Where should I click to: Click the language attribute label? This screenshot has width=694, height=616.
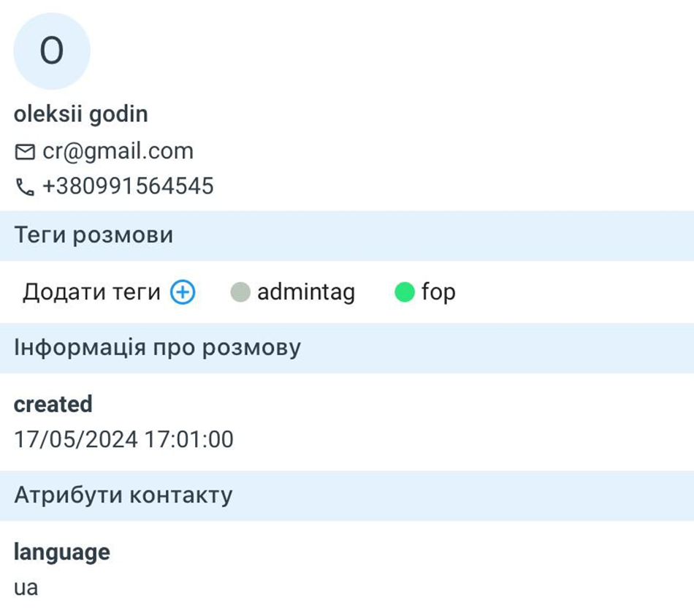point(61,552)
